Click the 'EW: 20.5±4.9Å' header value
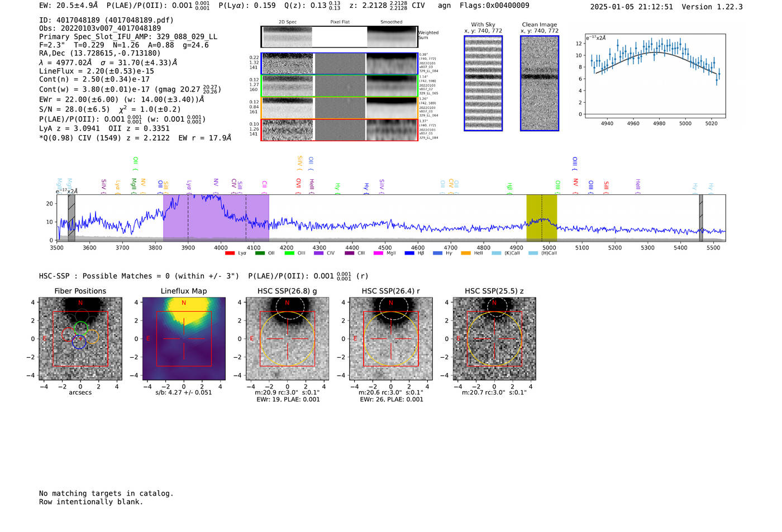This screenshot has height=532, width=782. click(68, 6)
